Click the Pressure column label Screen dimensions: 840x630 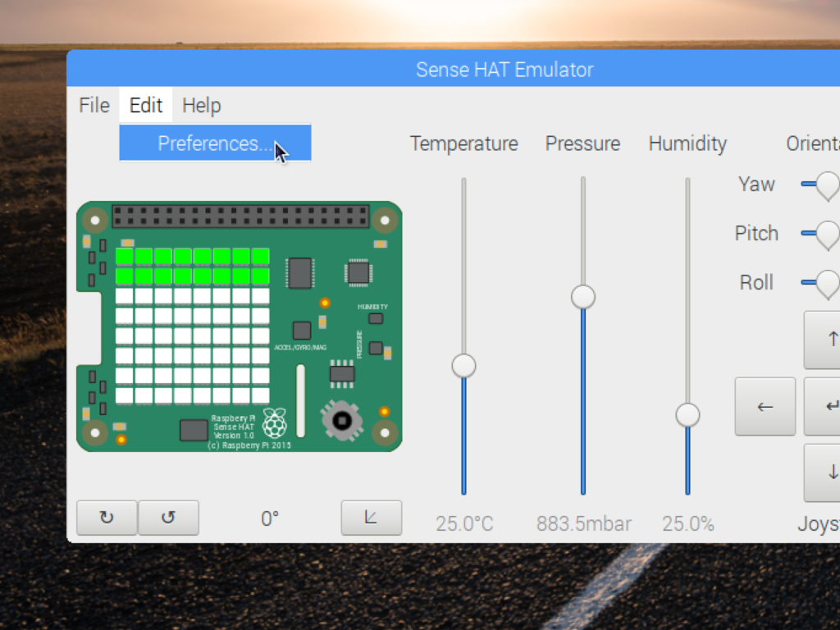[x=583, y=144]
